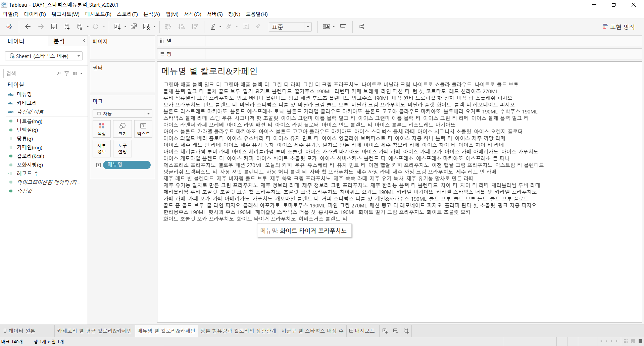Show the filmstrip view
The height and width of the screenshot is (346, 644).
point(633,341)
